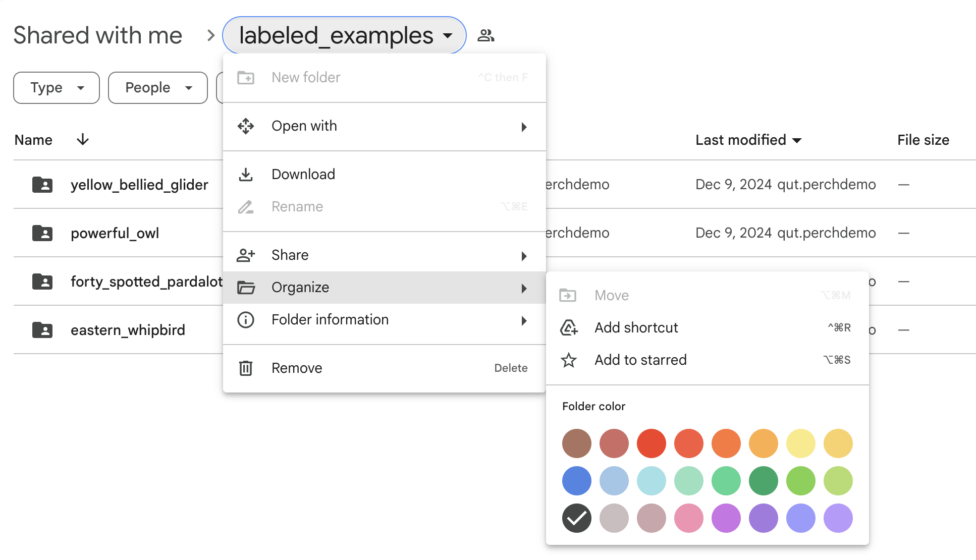Expand the Share submenu arrow

(524, 256)
